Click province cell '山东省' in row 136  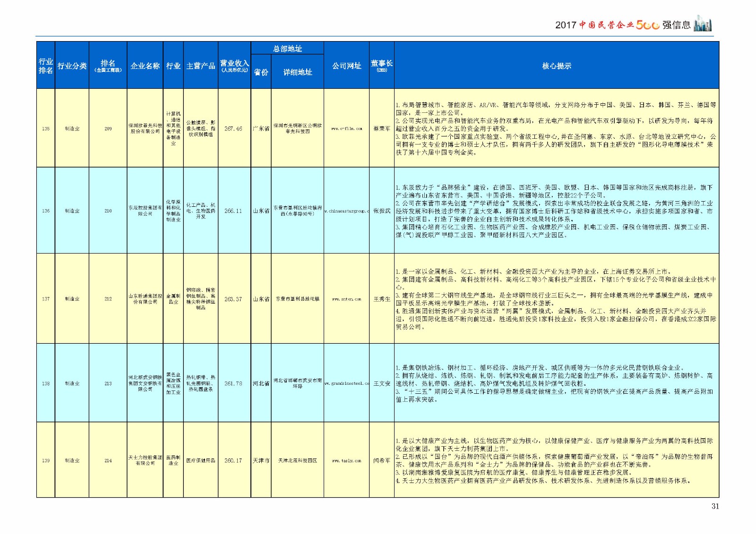point(261,211)
